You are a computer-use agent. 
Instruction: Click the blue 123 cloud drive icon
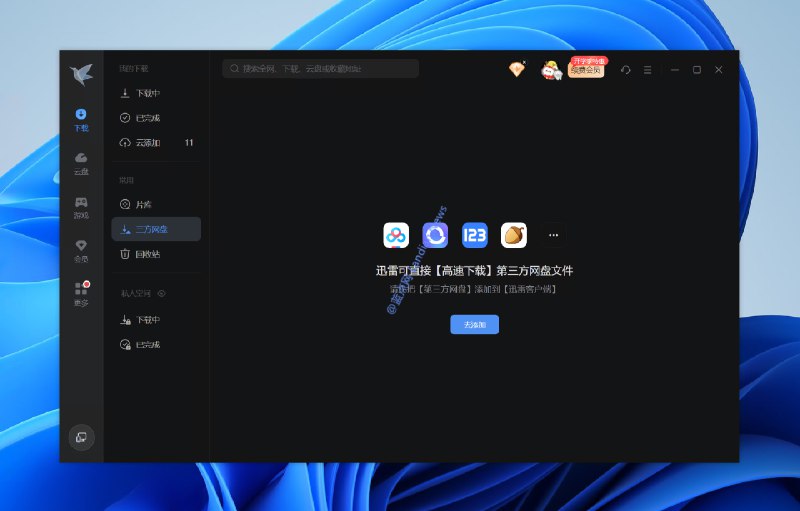[x=474, y=235]
